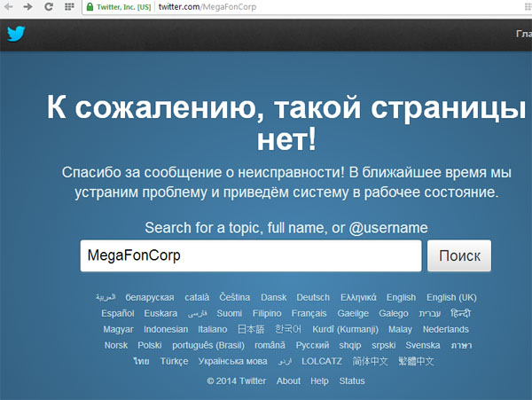Open the Help footer link

coord(319,381)
